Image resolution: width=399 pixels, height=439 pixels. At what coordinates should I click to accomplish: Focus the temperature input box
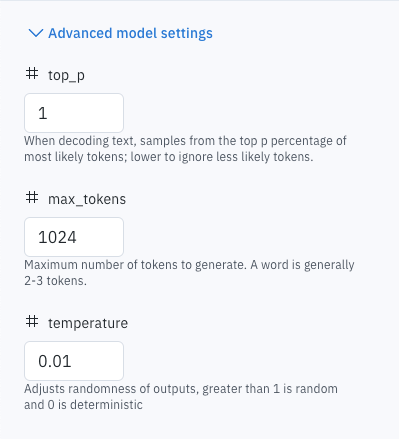tap(74, 361)
